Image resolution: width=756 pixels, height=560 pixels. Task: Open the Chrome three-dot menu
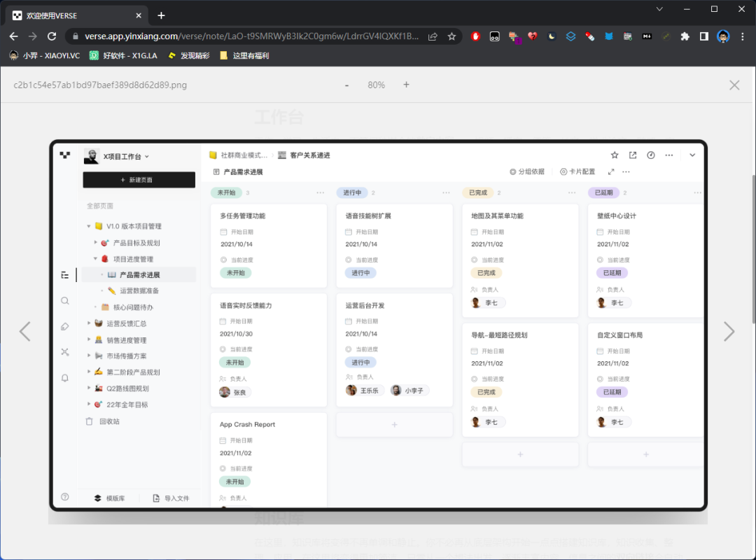click(743, 36)
